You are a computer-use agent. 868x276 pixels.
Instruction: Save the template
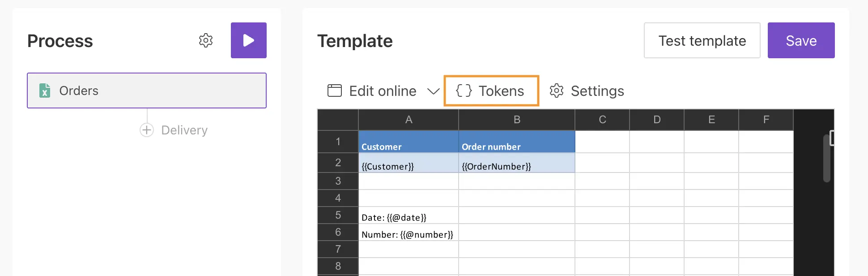pyautogui.click(x=801, y=40)
